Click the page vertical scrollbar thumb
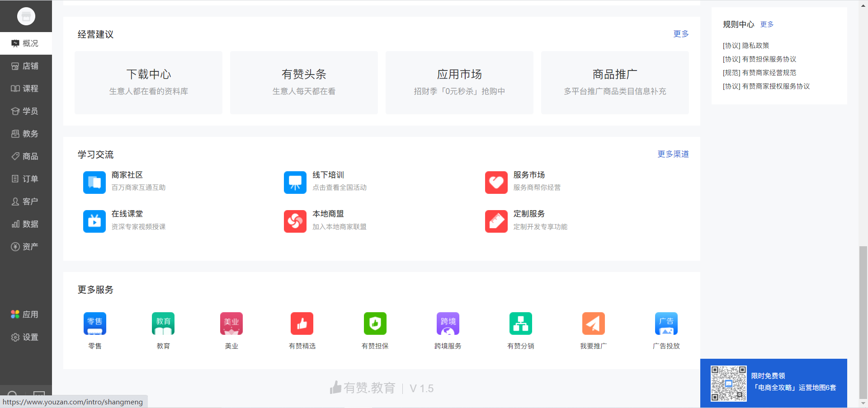Image resolution: width=868 pixels, height=408 pixels. (863, 322)
